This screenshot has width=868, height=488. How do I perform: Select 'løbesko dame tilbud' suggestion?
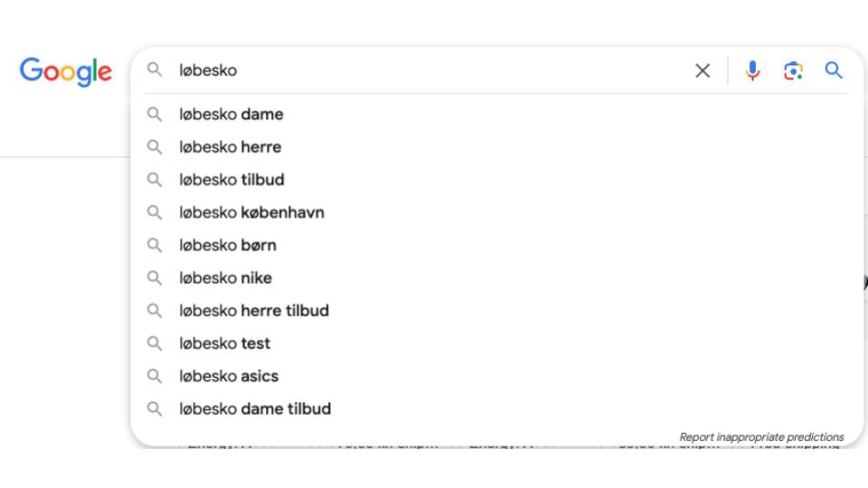[x=497, y=408]
